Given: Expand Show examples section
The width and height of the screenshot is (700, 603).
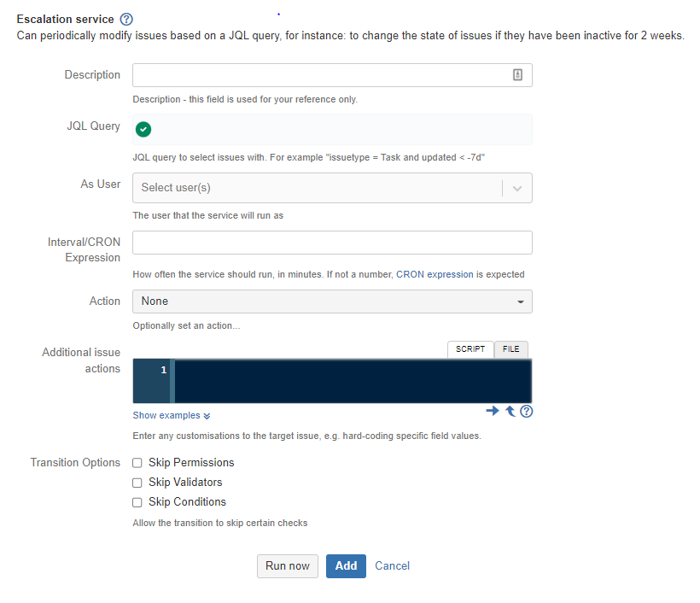Looking at the screenshot, I should pyautogui.click(x=172, y=415).
